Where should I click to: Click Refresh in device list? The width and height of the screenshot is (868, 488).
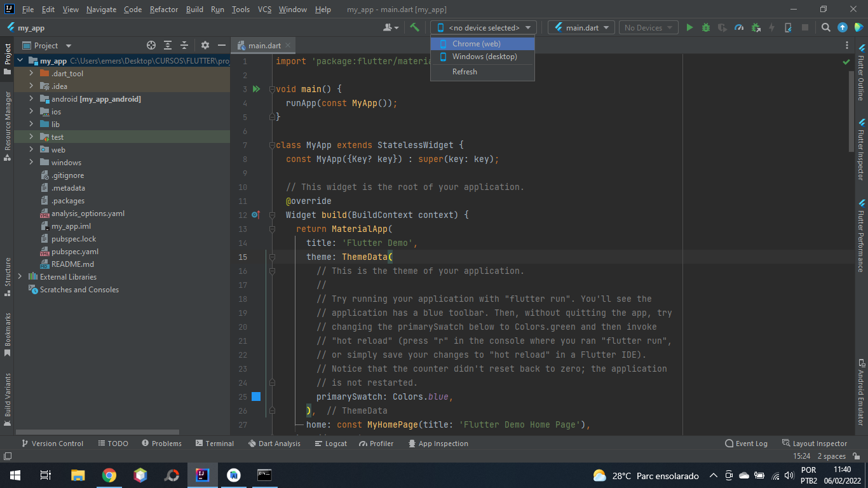click(482, 72)
